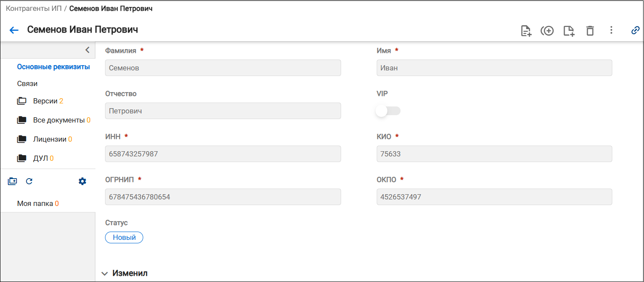644x282 pixels.
Task: Click the ИНН input field
Action: pos(223,154)
